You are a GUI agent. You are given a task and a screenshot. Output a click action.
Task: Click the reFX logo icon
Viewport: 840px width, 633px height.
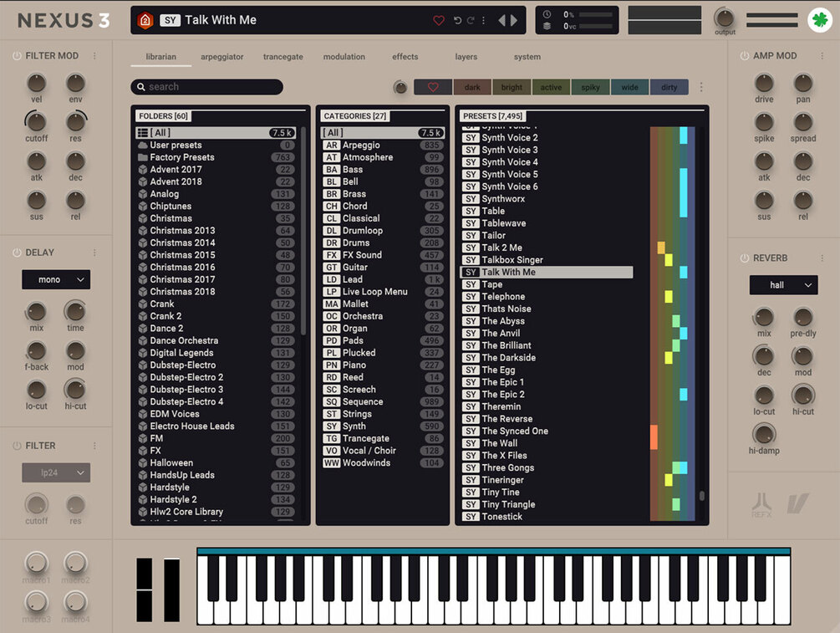coord(761,505)
